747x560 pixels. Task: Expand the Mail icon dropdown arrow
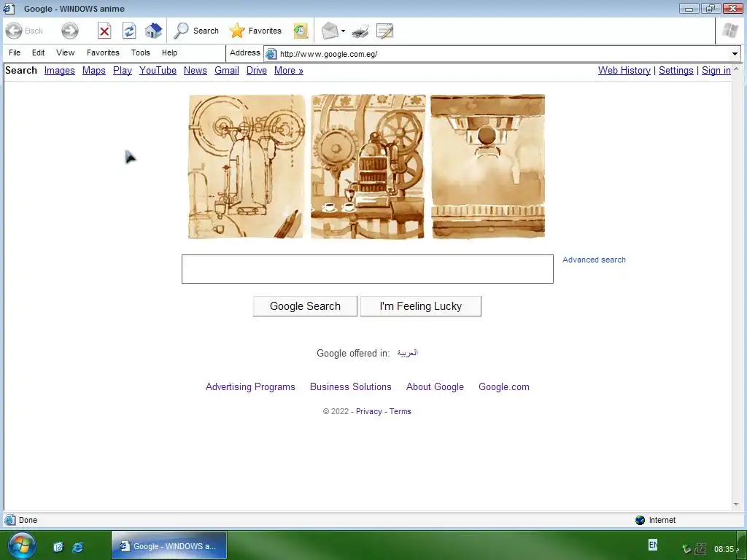coord(343,31)
